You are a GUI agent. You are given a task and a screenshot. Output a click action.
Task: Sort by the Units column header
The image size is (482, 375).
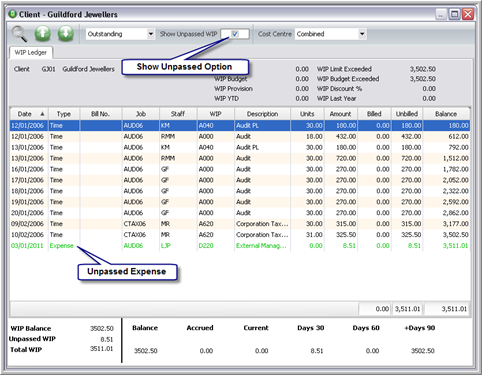(x=307, y=114)
